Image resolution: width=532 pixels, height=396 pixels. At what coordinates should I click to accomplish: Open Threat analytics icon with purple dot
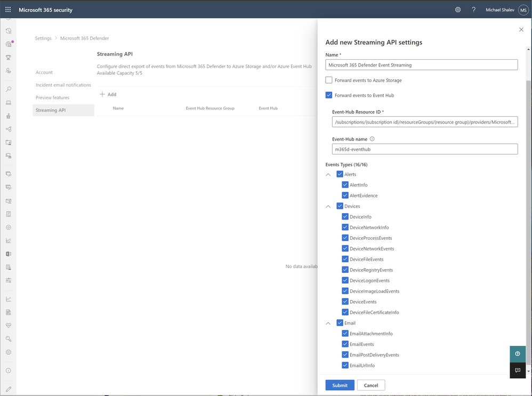click(x=9, y=44)
